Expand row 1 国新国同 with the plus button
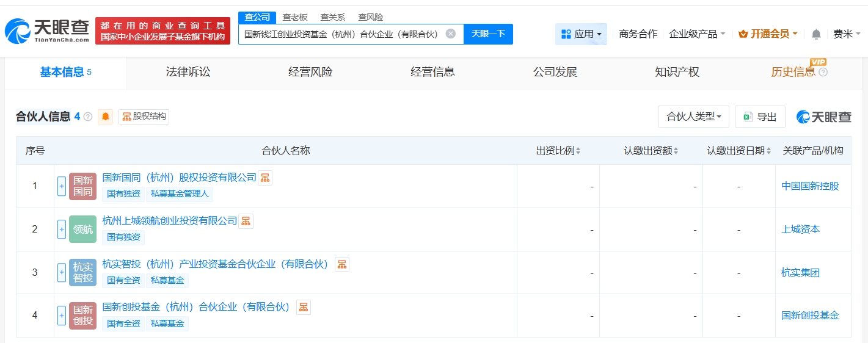Image resolution: width=868 pixels, height=343 pixels. tap(62, 186)
